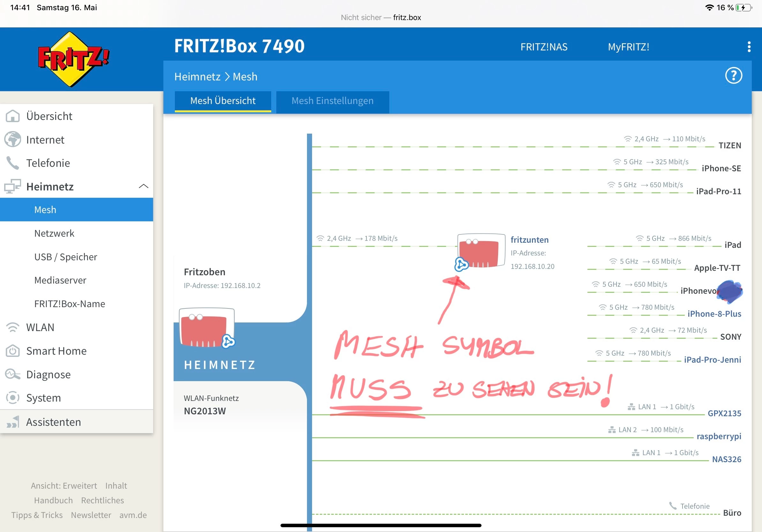Image resolution: width=762 pixels, height=532 pixels.
Task: Open the help question mark icon
Action: 733,76
